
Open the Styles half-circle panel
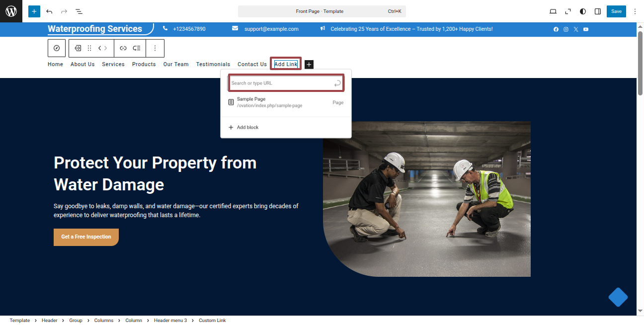point(583,11)
